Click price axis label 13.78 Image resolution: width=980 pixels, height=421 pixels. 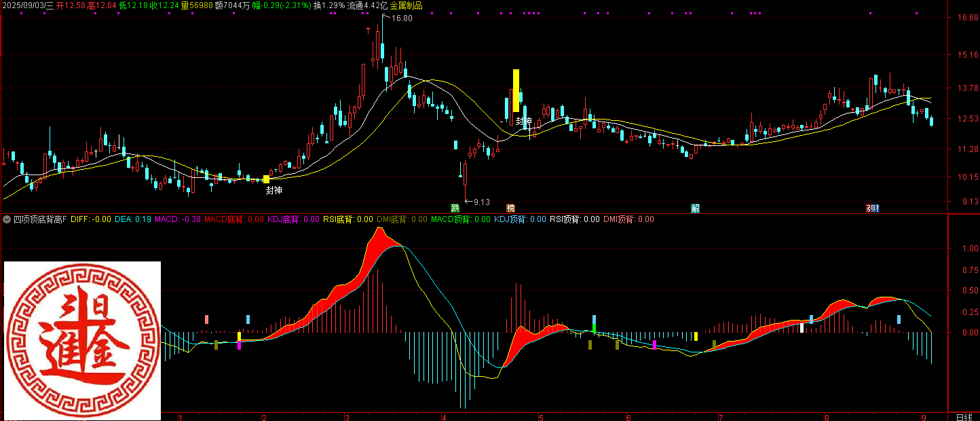pyautogui.click(x=968, y=89)
